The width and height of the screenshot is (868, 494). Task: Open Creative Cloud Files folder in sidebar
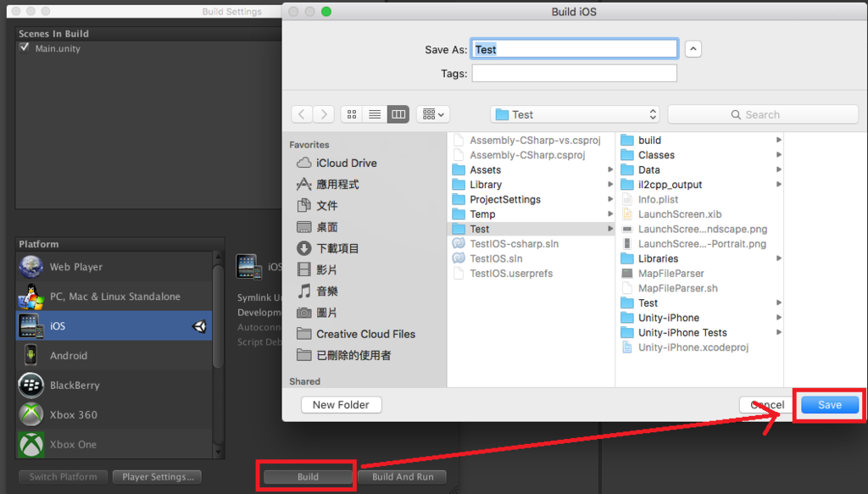356,334
